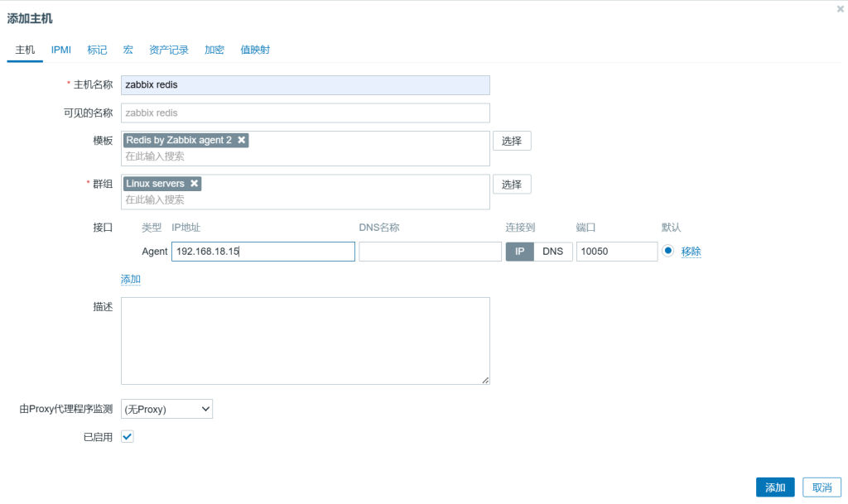Switch connect-to mode to IP
This screenshot has width=848, height=504.
tap(520, 252)
